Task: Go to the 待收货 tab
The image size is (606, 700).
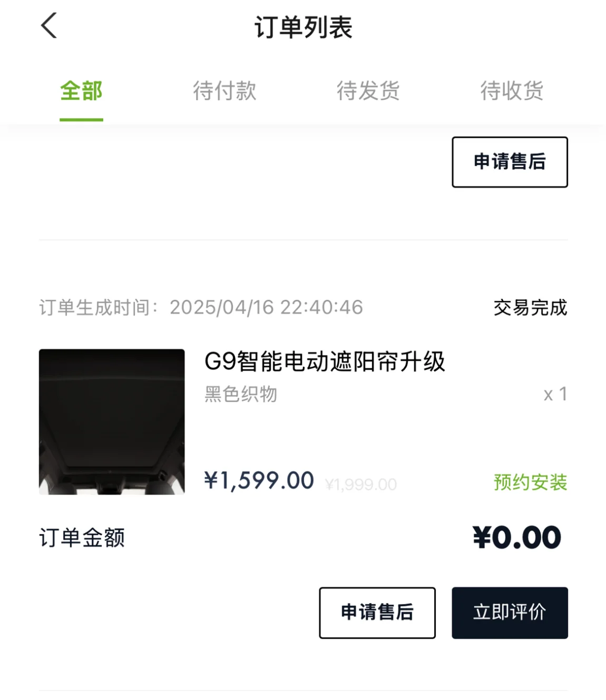Action: 511,91
